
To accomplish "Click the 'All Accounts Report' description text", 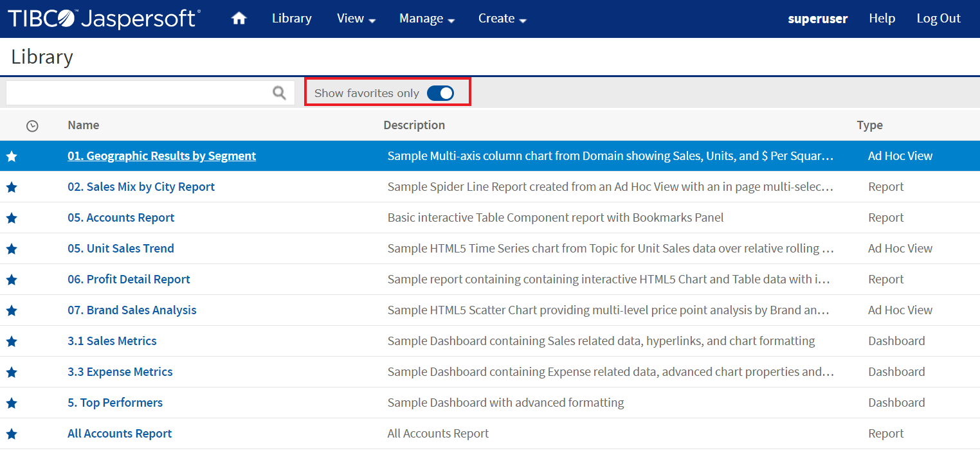I will (x=438, y=434).
